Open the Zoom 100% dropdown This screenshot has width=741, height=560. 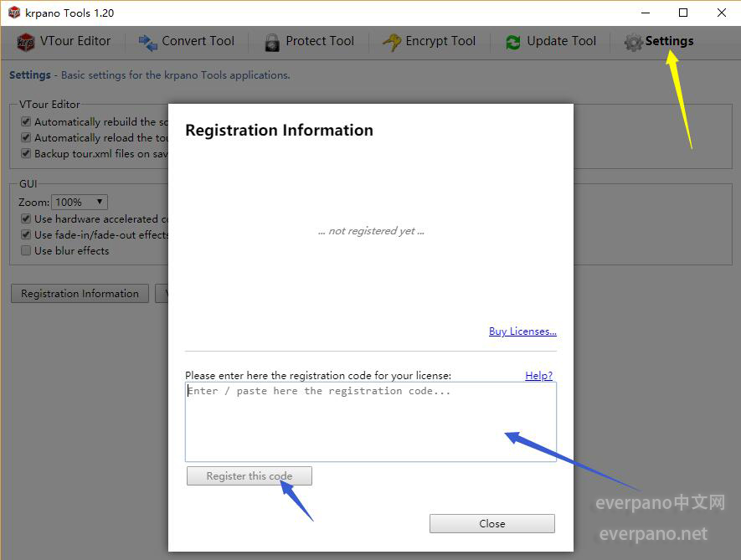(80, 203)
